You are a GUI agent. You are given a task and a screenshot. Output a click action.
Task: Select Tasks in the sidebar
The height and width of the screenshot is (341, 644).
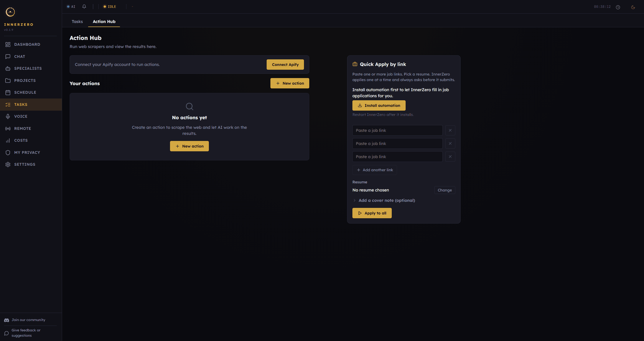tap(31, 105)
